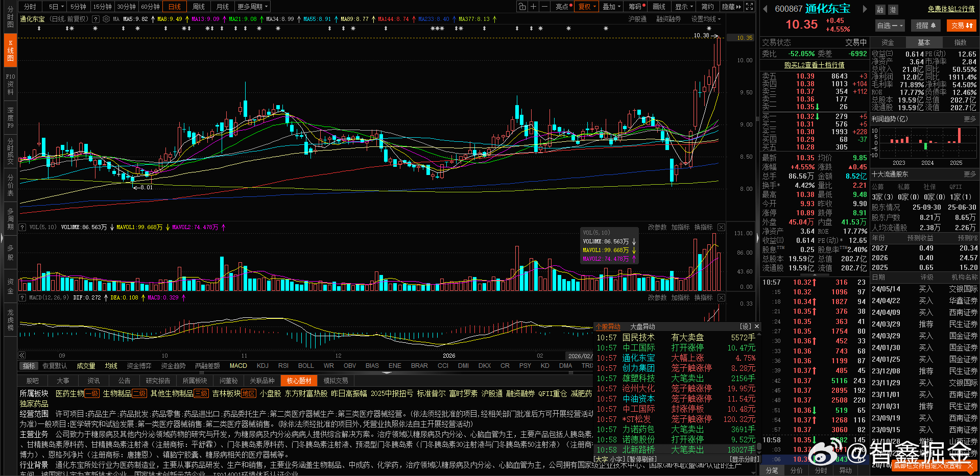The height and width of the screenshot is (476, 980).
Task: Toggle the 均线 moving average indicator
Action: (111, 366)
